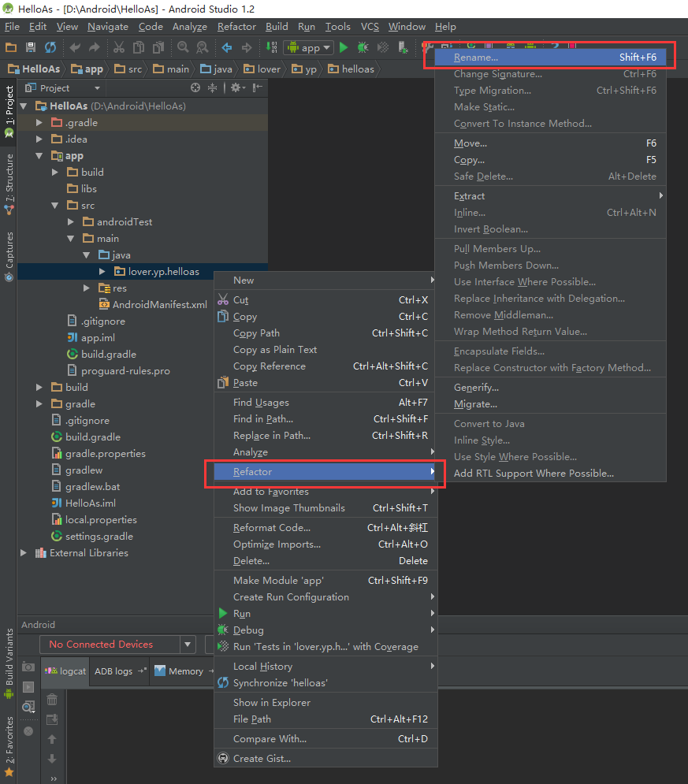Click the Collapse All icon in Project panel
This screenshot has width=688, height=784.
(213, 88)
